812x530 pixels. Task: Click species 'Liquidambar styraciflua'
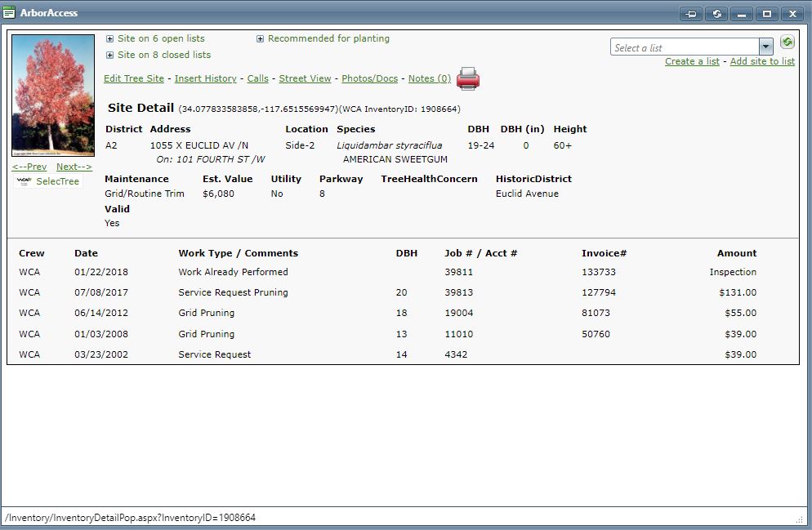390,145
